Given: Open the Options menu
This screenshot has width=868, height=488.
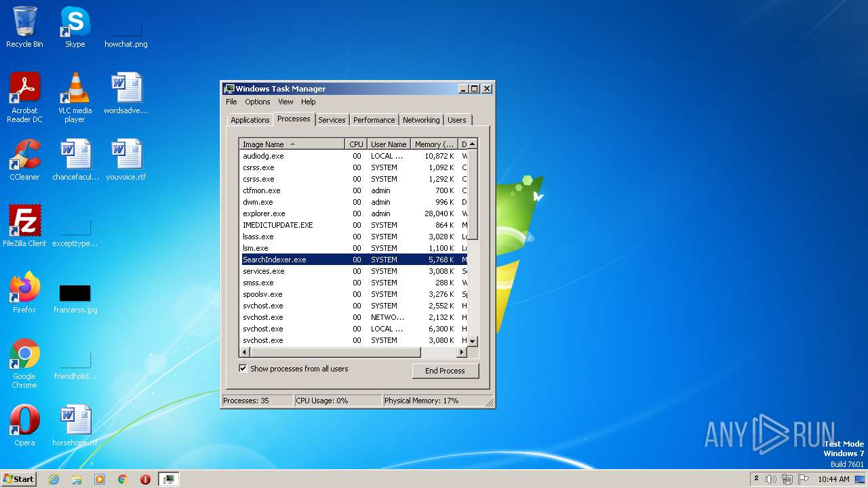Looking at the screenshot, I should coord(258,102).
